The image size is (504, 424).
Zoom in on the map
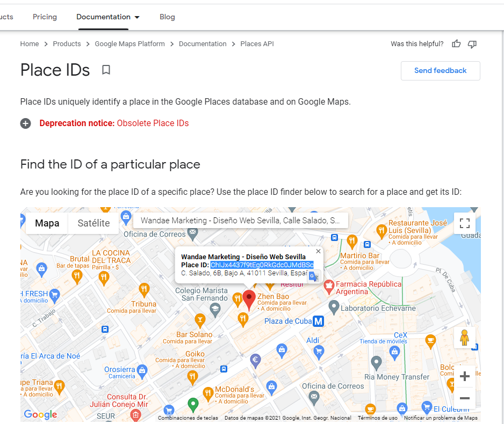point(464,376)
